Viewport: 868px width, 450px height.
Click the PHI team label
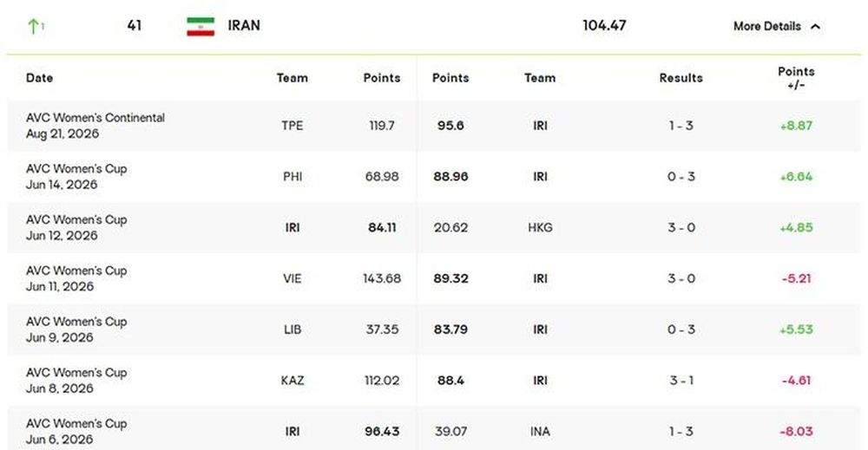point(293,176)
